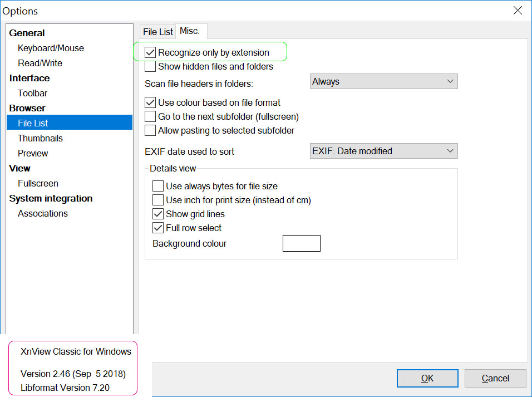The width and height of the screenshot is (532, 397).
Task: Click the Cancel button
Action: 495,379
